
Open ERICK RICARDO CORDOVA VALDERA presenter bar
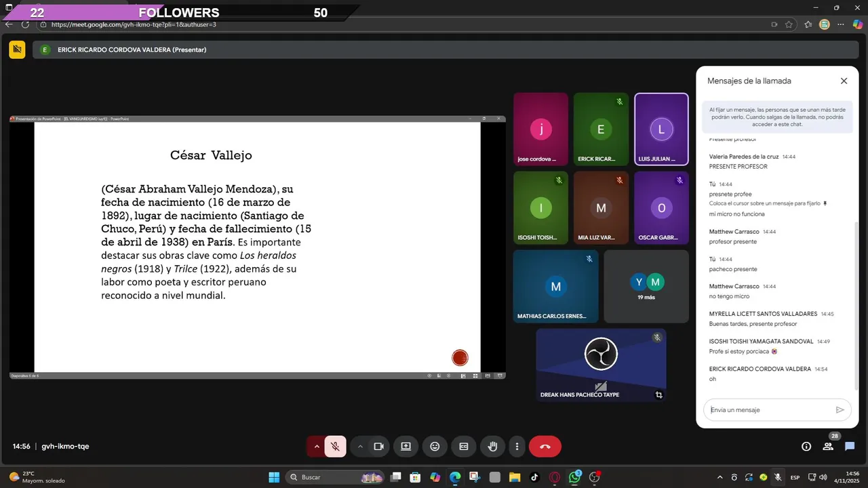pos(445,49)
